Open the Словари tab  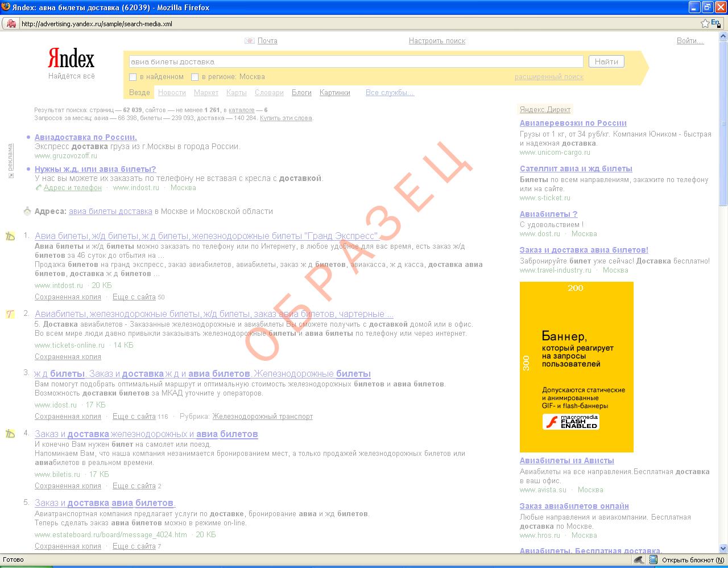tap(269, 93)
